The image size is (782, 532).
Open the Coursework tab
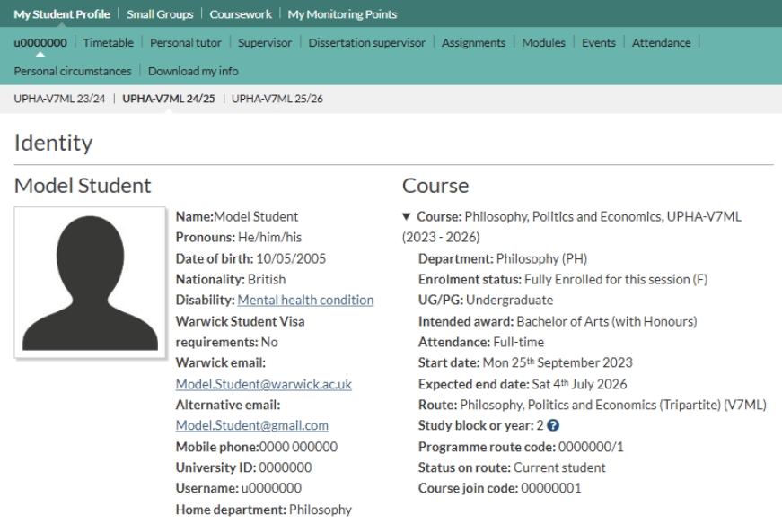click(x=240, y=13)
